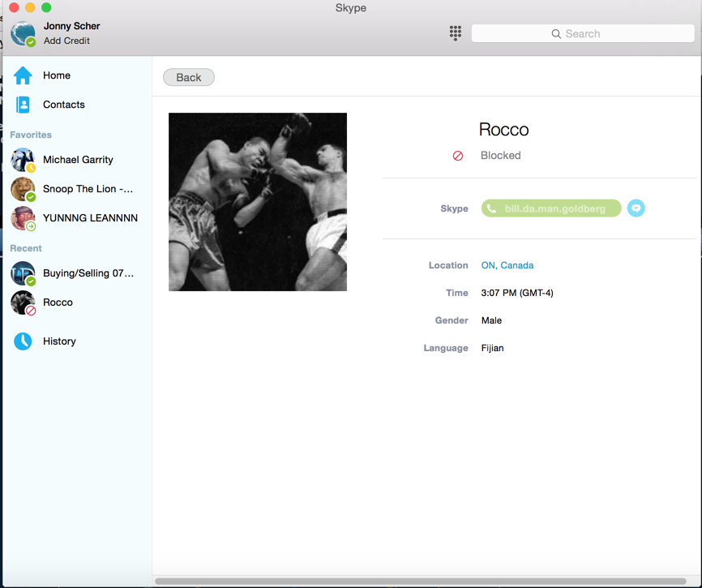Open the ON, Canada location link

click(507, 265)
